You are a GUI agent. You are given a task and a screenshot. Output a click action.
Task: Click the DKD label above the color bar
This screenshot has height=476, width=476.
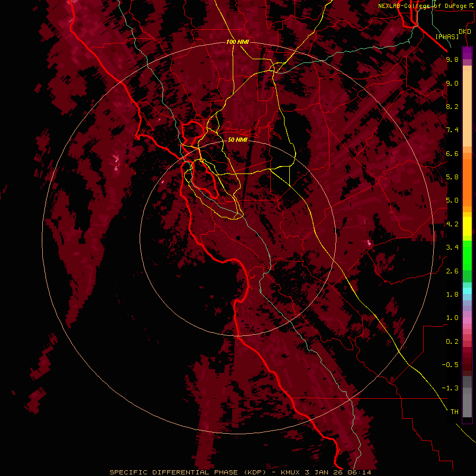465,32
